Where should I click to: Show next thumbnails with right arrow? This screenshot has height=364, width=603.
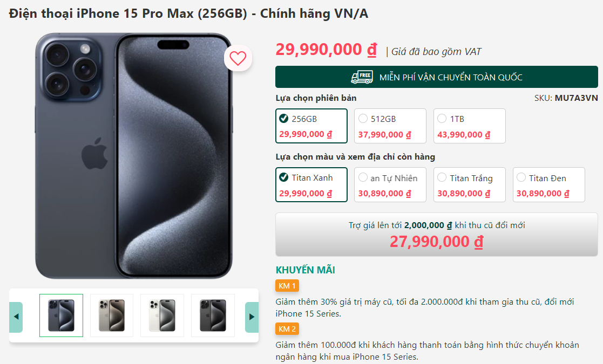(x=252, y=317)
